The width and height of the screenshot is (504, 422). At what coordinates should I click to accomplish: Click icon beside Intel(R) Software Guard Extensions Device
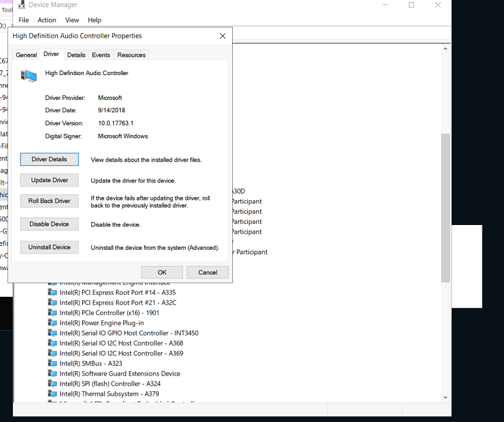click(52, 373)
